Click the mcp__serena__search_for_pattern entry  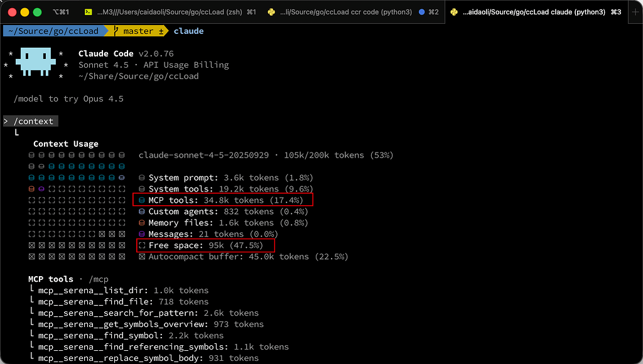148,313
